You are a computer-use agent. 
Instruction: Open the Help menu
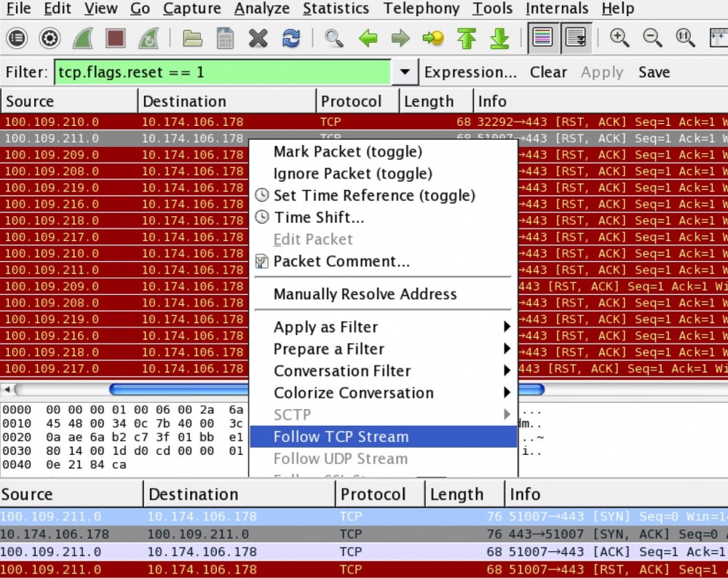[x=618, y=8]
